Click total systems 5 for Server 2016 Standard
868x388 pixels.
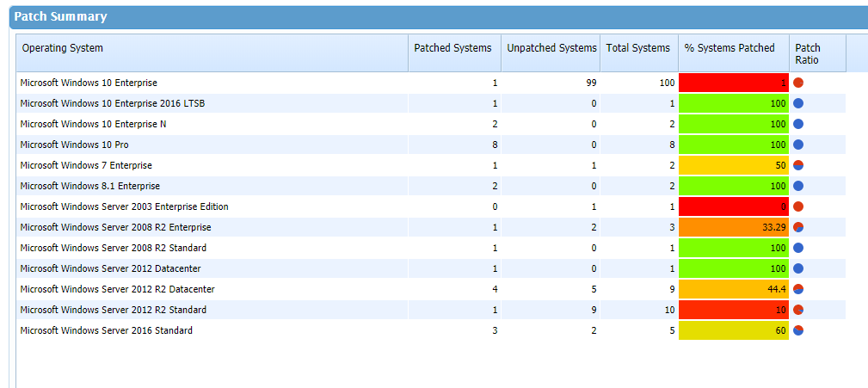[672, 330]
